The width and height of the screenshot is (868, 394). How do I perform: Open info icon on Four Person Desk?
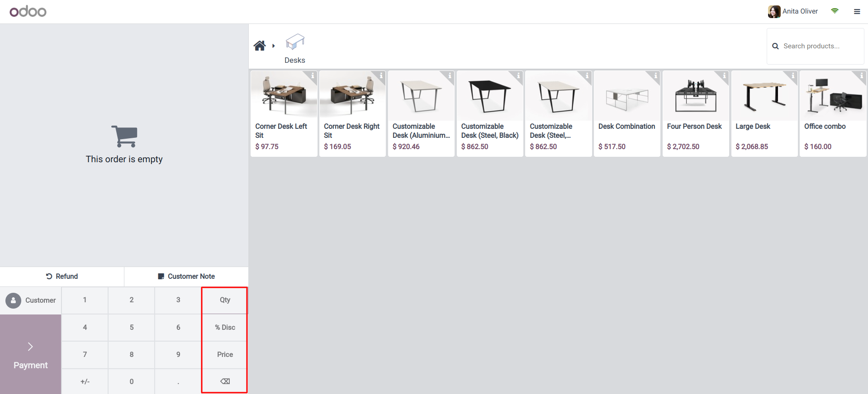(x=724, y=75)
